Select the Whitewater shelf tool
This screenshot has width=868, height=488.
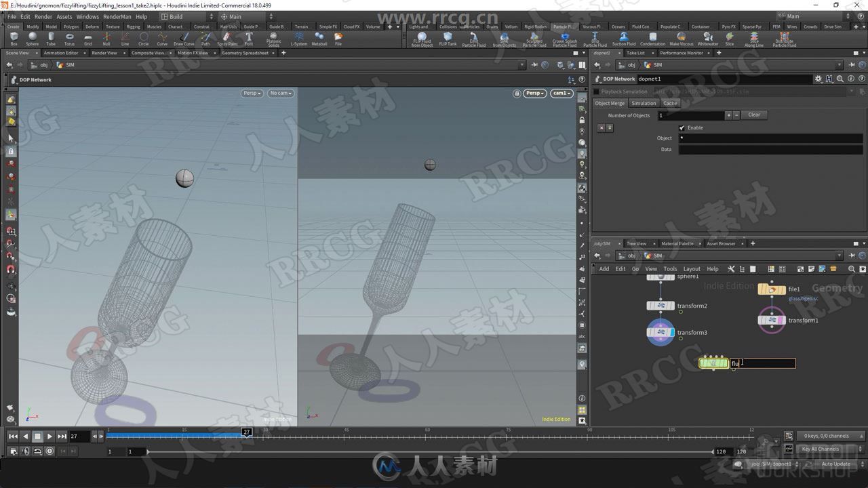pos(708,39)
